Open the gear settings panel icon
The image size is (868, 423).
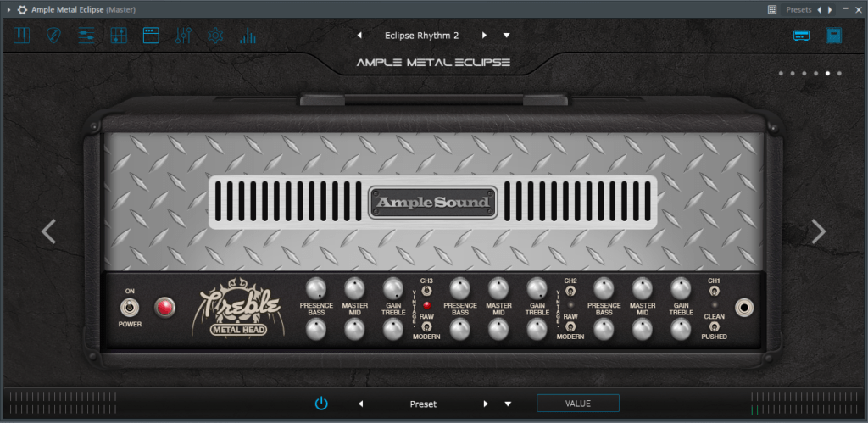[x=215, y=36]
